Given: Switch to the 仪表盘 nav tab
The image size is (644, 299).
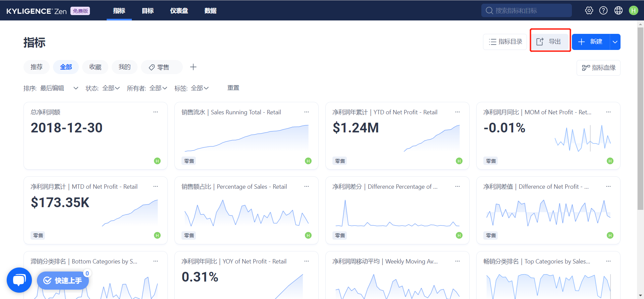Looking at the screenshot, I should pos(179,11).
